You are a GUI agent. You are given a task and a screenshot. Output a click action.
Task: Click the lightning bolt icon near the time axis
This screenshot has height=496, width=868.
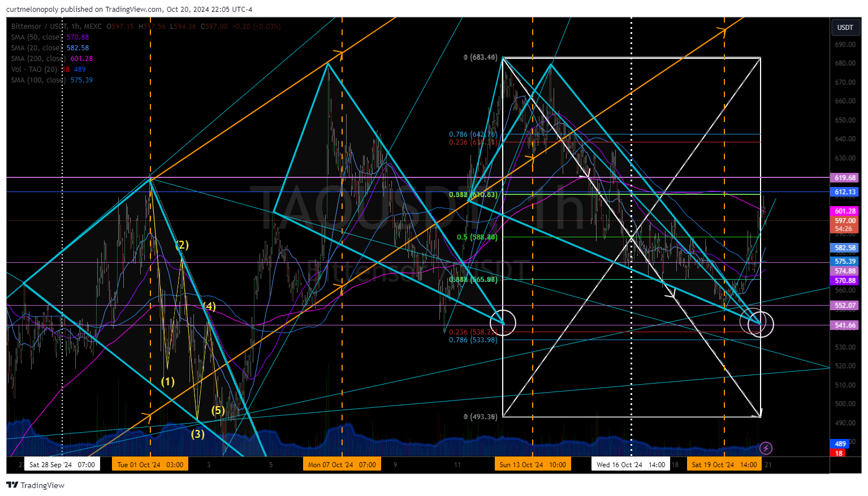[766, 448]
